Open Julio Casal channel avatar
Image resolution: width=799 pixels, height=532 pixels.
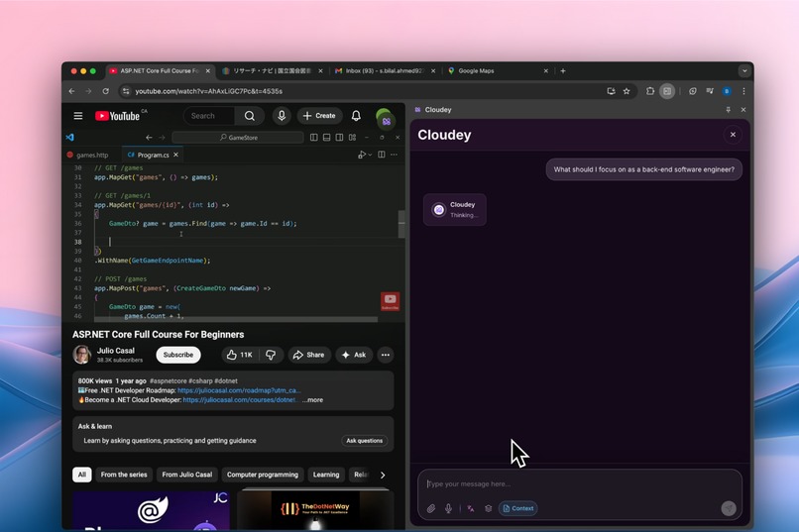(81, 355)
